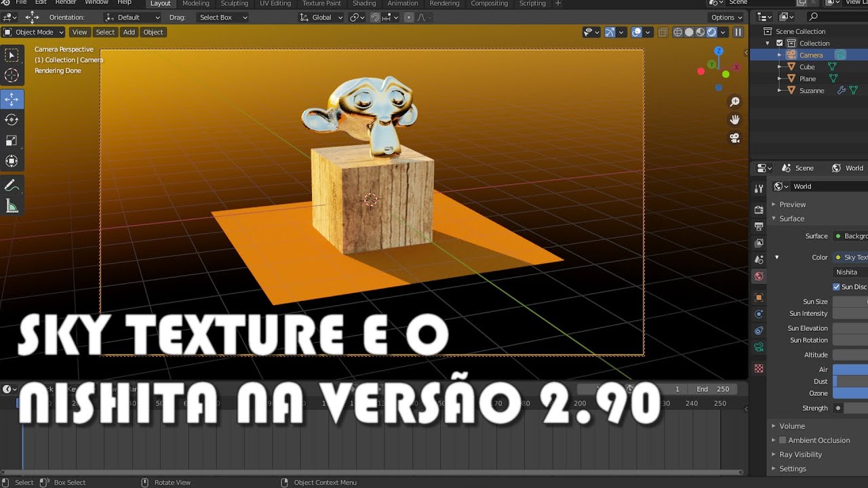
Task: Open the viewport View menu
Action: point(79,32)
